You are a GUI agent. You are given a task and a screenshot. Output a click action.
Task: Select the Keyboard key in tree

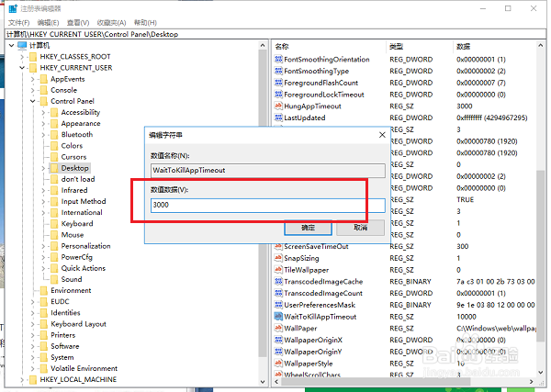77,224
